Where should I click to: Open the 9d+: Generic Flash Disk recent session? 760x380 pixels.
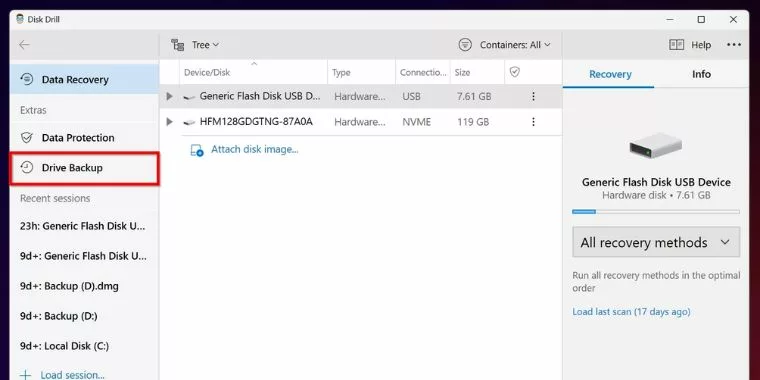click(83, 256)
